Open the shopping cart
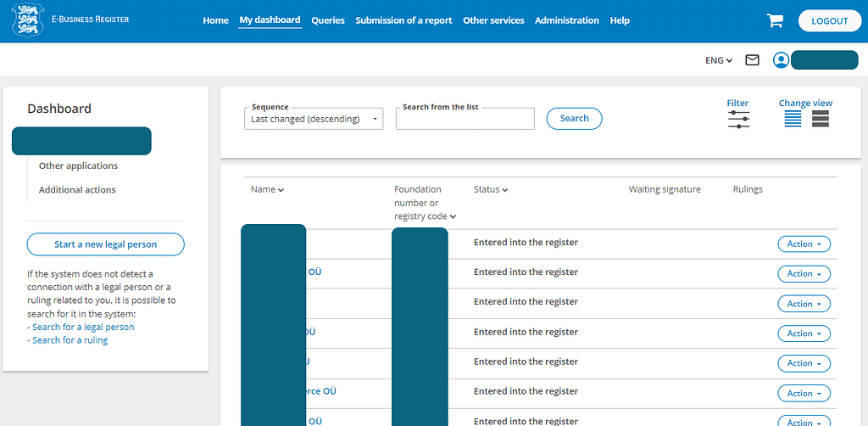This screenshot has height=426, width=868. (775, 21)
